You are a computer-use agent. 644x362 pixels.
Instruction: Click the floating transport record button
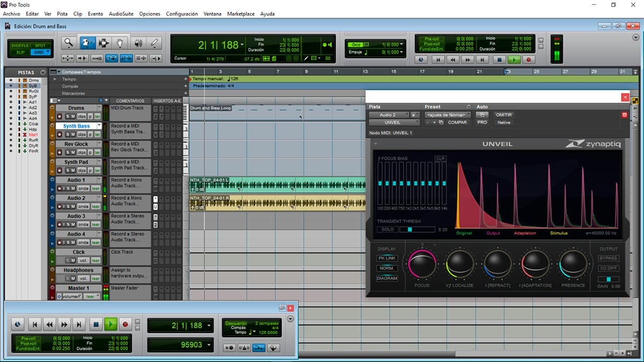click(x=126, y=324)
